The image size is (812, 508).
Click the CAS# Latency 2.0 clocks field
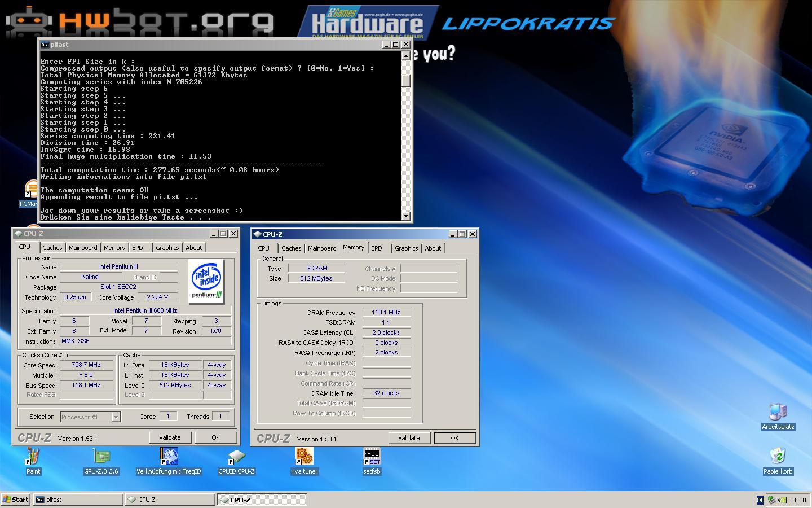386,333
